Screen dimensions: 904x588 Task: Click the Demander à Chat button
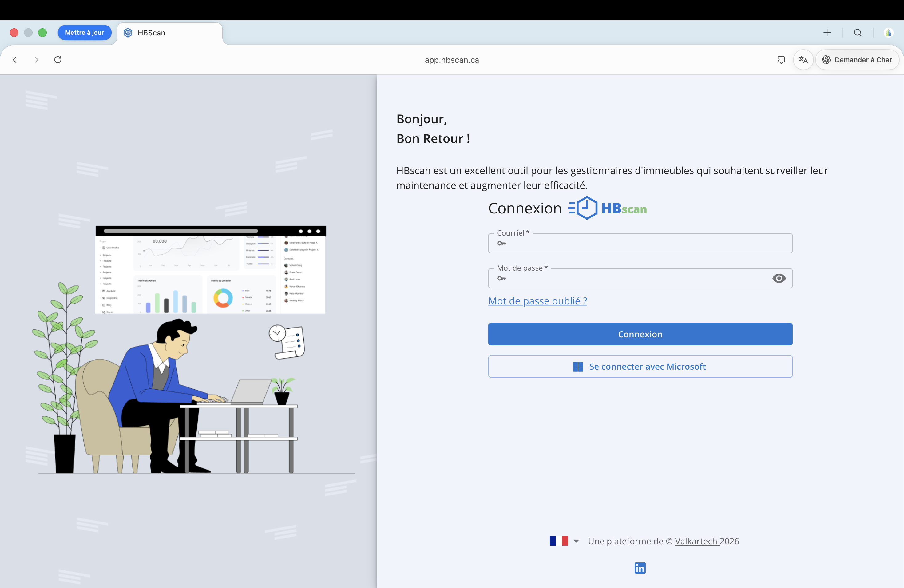point(857,60)
